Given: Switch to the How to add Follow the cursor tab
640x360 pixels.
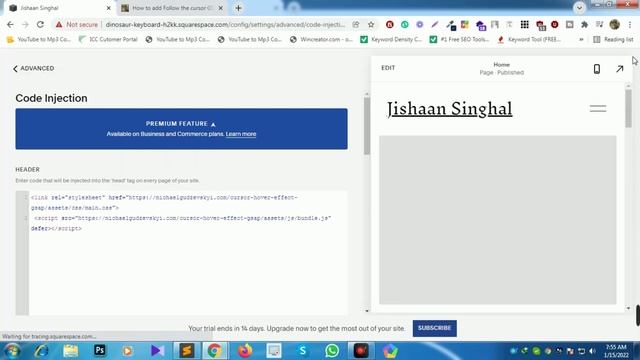Looking at the screenshot, I should tap(171, 8).
